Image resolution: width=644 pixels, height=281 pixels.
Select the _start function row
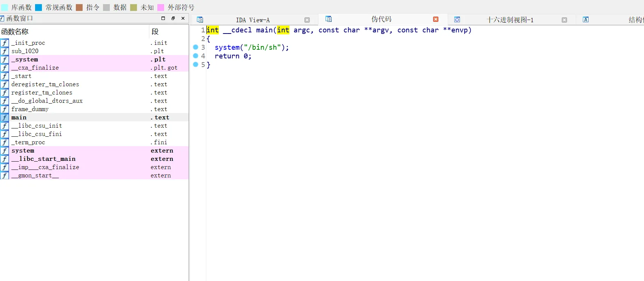click(x=94, y=76)
